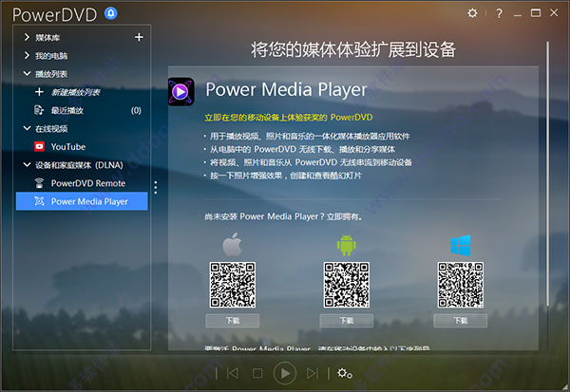
Task: Open 最近播放 list
Action: 67,110
